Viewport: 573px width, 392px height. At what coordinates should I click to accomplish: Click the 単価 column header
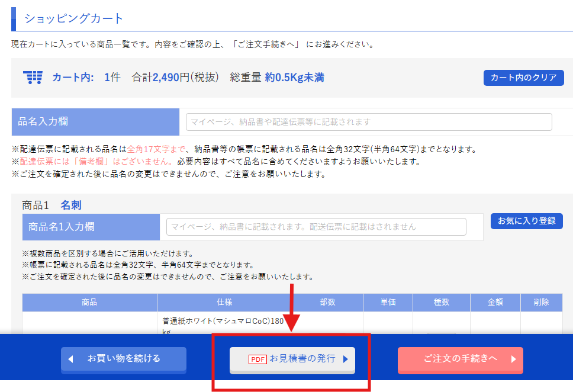click(388, 302)
